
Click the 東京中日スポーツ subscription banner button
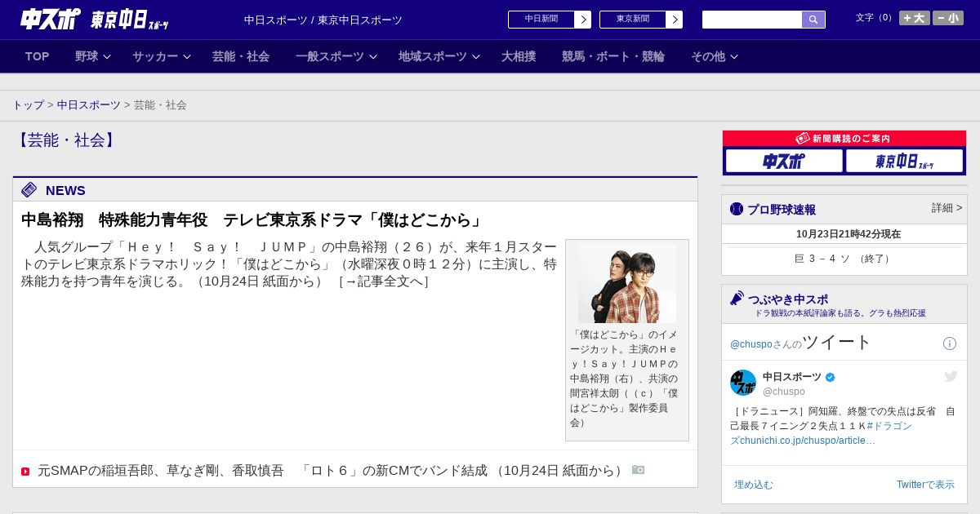click(x=905, y=161)
